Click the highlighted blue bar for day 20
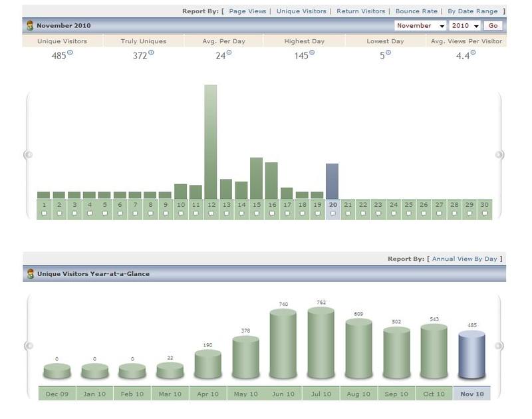This screenshot has width=532, height=419. tap(332, 181)
